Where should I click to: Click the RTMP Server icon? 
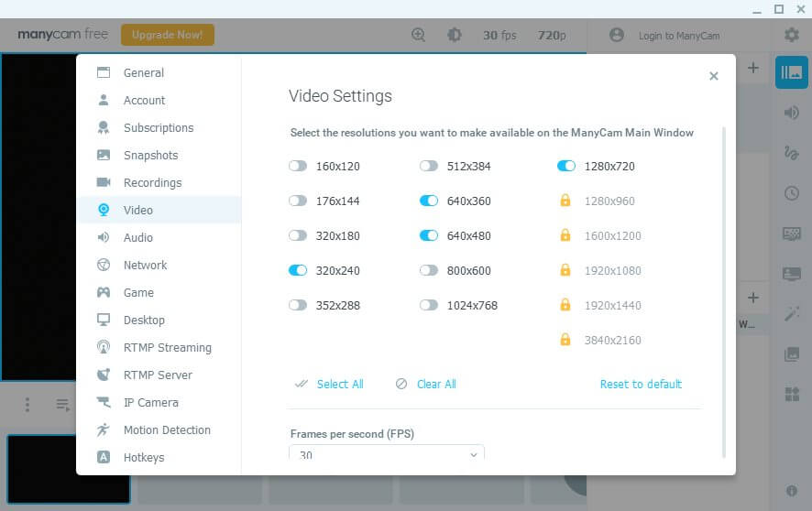point(104,375)
